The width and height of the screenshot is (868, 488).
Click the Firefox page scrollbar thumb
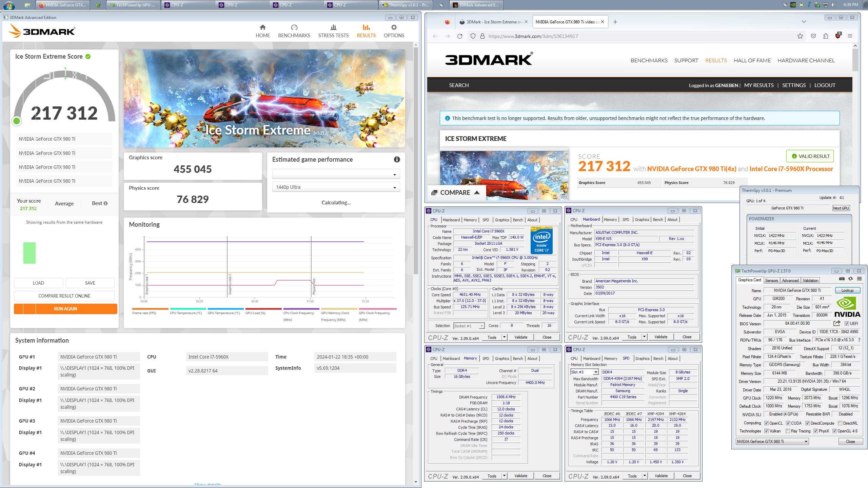(855, 60)
